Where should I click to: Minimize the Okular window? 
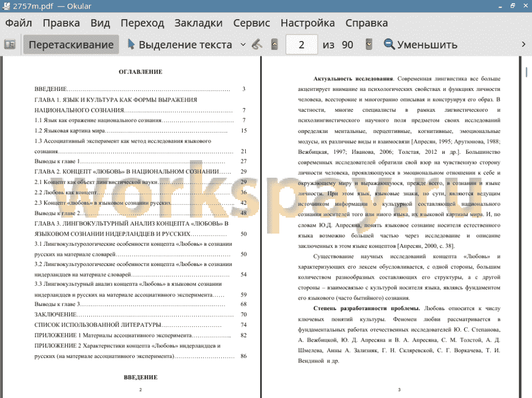pos(500,6)
